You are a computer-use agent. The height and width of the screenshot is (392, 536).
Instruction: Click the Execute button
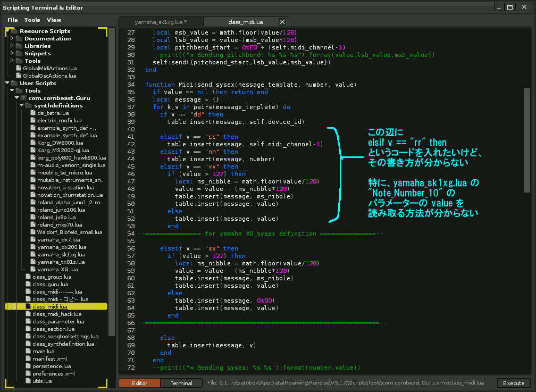[x=514, y=383]
